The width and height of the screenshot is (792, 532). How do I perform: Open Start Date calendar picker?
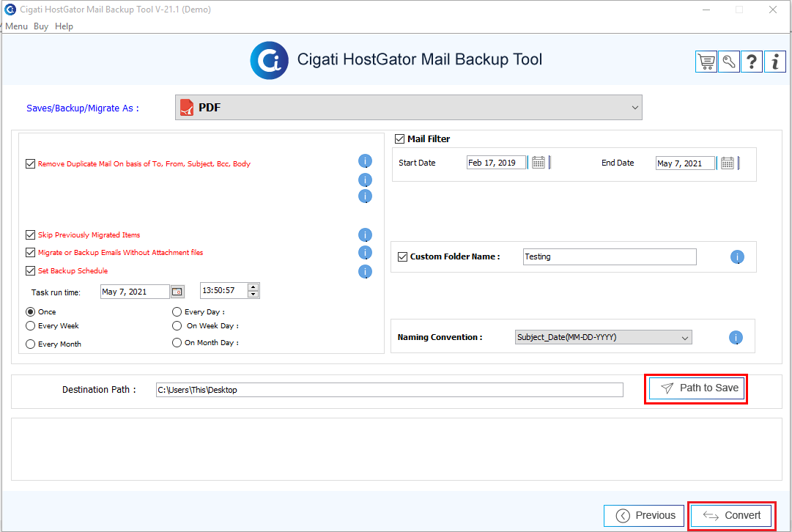coord(539,163)
